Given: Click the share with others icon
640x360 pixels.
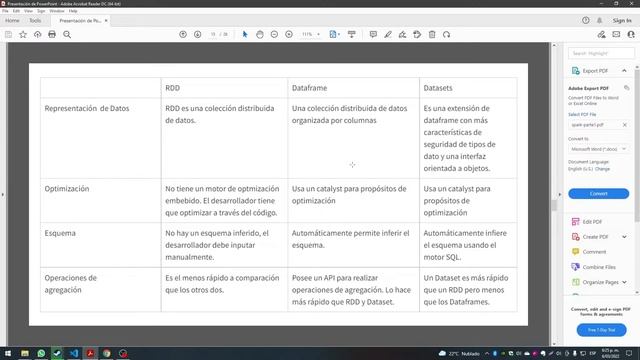Looking at the screenshot, I should point(631,35).
